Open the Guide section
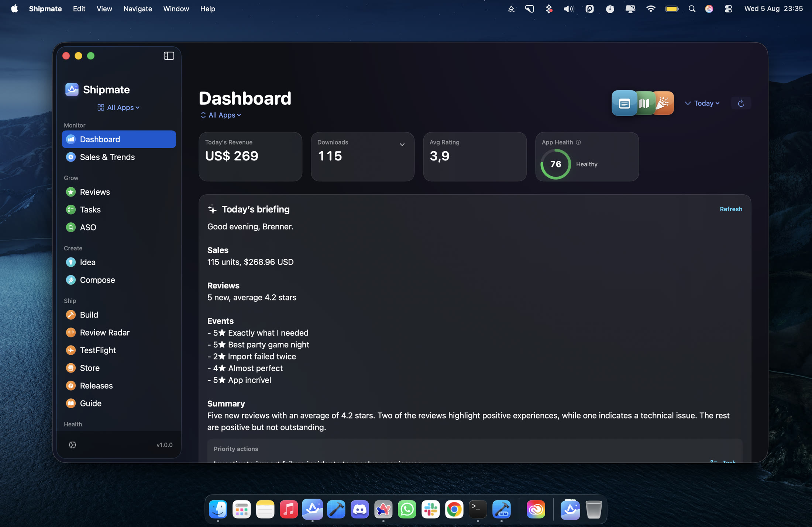 click(119, 403)
